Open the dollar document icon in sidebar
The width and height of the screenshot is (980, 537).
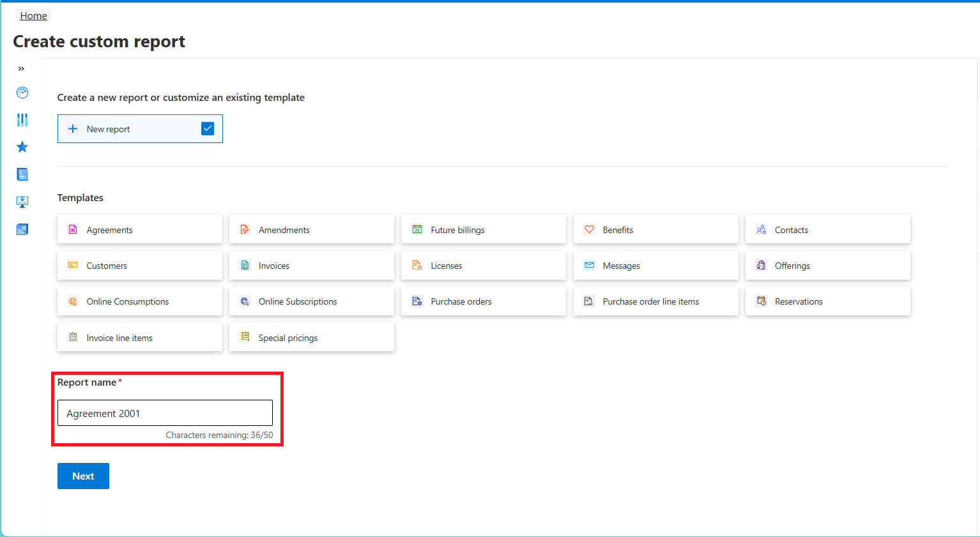click(22, 174)
